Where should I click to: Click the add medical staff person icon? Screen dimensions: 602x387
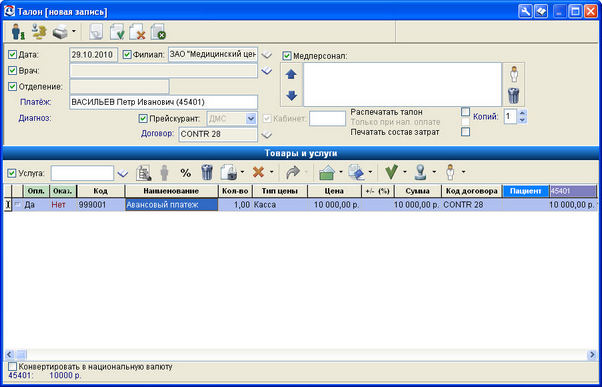click(514, 74)
